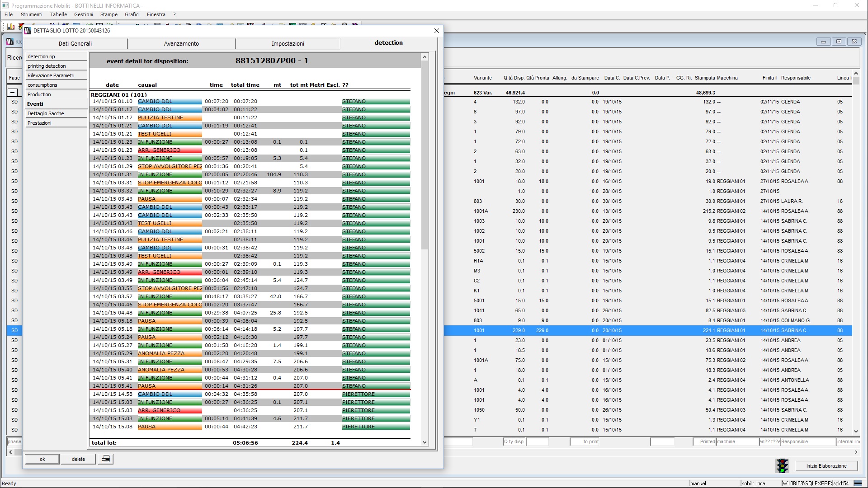Viewport: 868px width, 488px height.
Task: Click background grid vertical scroll-up arrow
Action: click(856, 73)
